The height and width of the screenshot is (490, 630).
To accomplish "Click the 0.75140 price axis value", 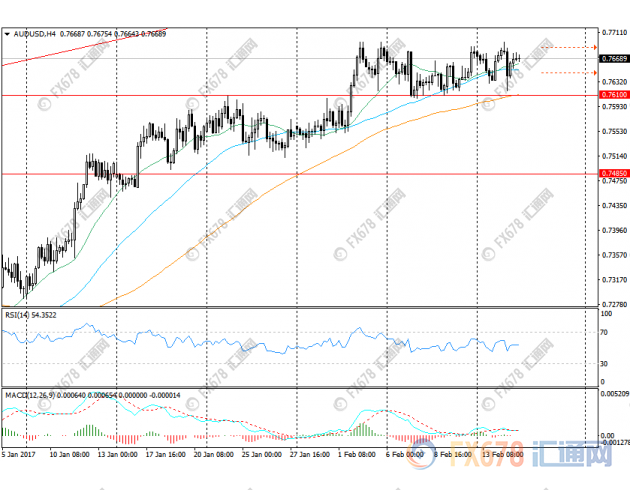I will tap(612, 156).
